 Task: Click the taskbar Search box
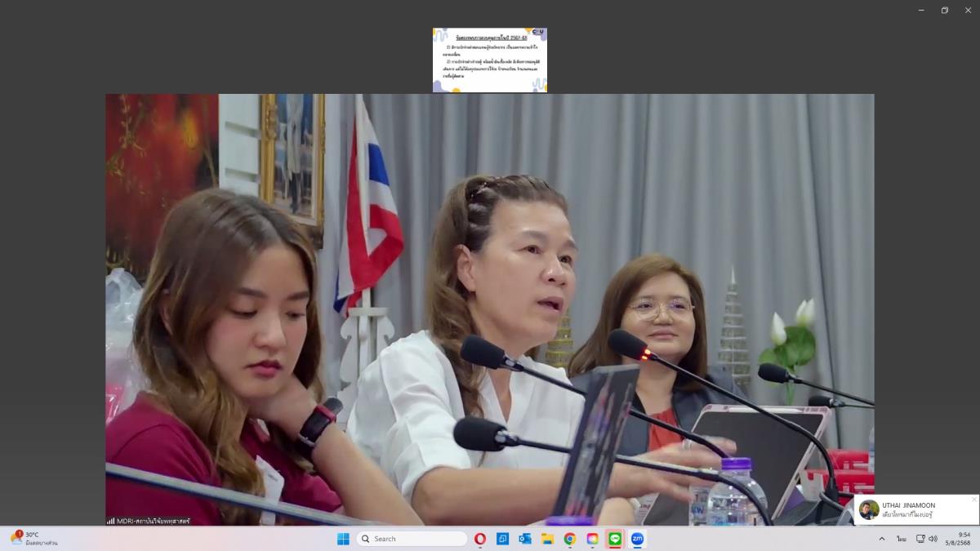click(412, 539)
